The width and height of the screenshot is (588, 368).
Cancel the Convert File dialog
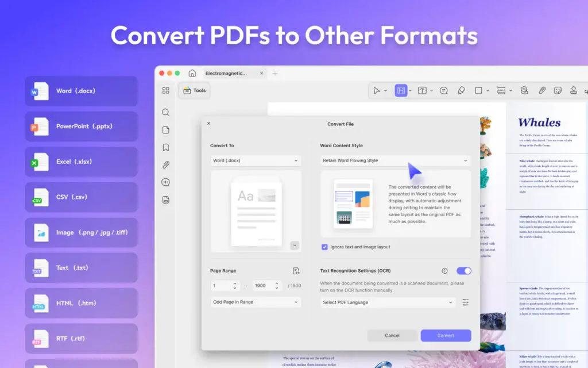coord(392,335)
